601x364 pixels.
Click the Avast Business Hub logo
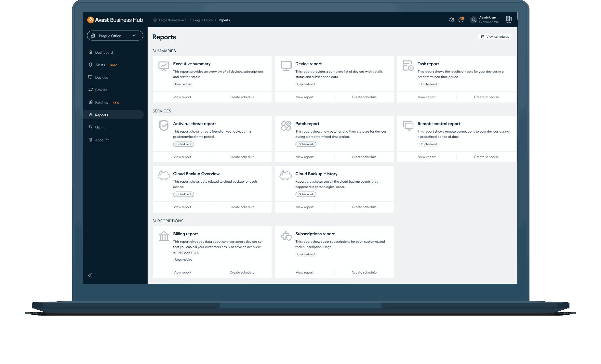(115, 20)
